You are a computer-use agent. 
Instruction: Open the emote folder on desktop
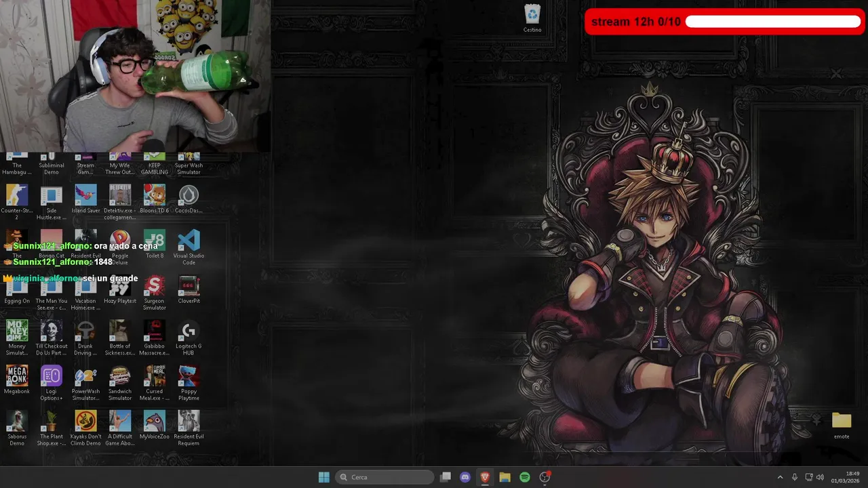click(x=842, y=426)
